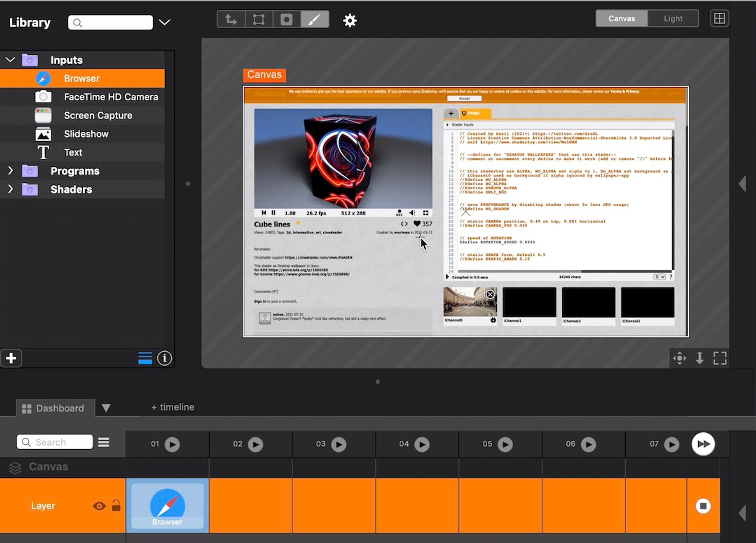Viewport: 756px width, 543px height.
Task: Select the brush tool in the toolbar
Action: 314,19
